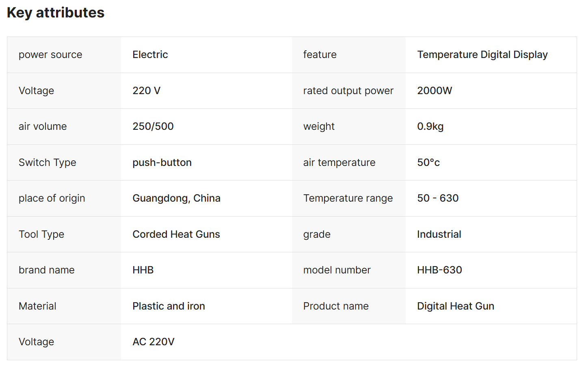Click the power source label
This screenshot has height=370, width=588.
[50, 55]
